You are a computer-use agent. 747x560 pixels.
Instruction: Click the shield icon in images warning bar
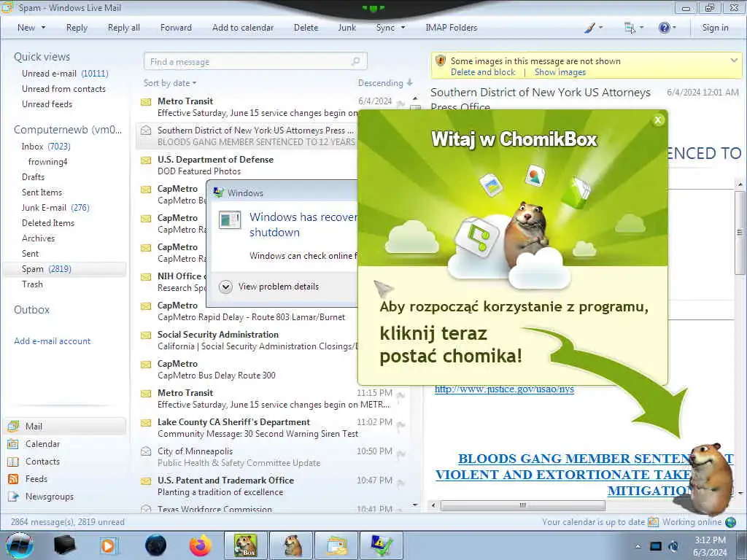coord(441,61)
